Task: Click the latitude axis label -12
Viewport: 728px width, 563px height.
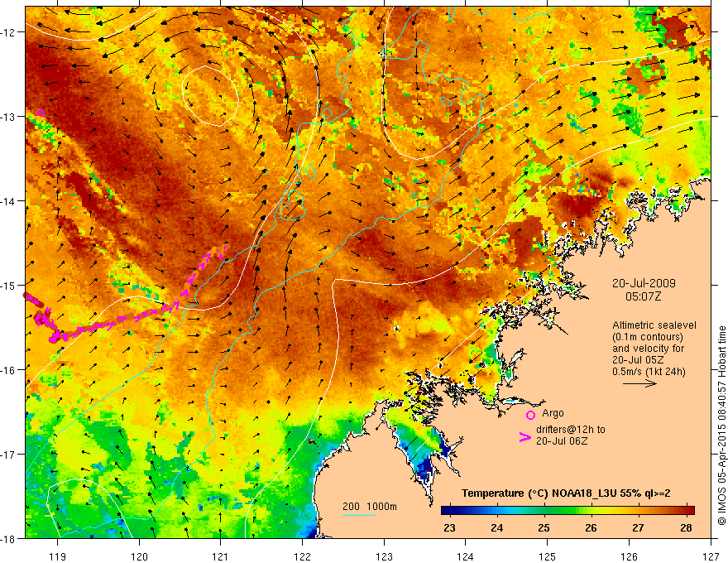Action: (8, 32)
